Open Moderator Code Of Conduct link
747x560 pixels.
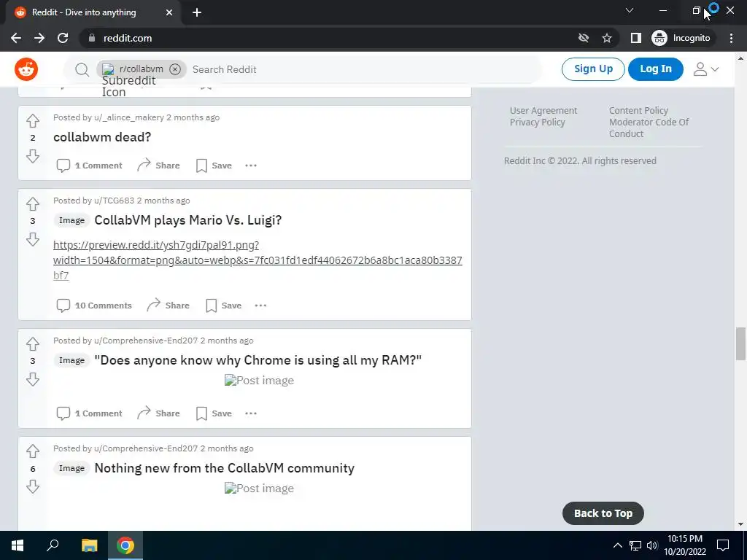[649, 128]
